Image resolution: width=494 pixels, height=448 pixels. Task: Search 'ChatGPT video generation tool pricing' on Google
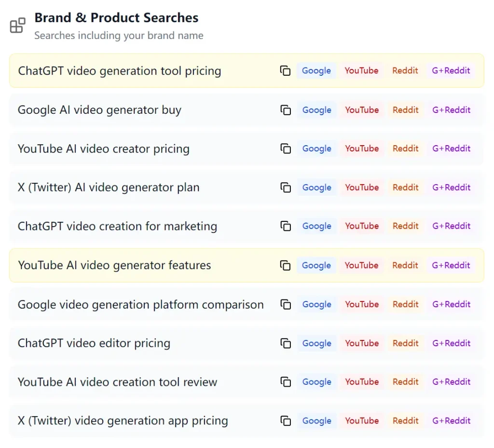click(316, 70)
